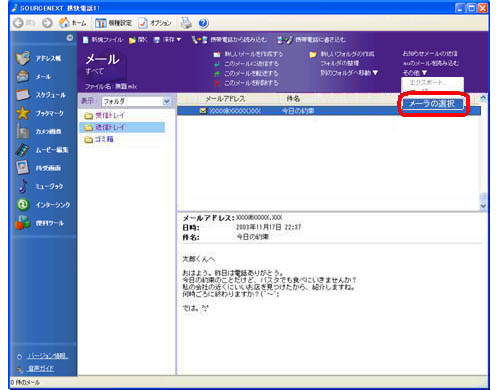Open カメラ画像 in the left sidebar
500x390 pixels.
(x=39, y=131)
